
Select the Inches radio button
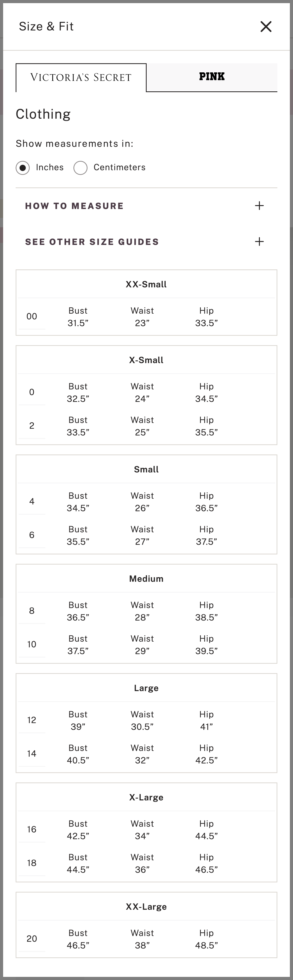click(x=23, y=167)
